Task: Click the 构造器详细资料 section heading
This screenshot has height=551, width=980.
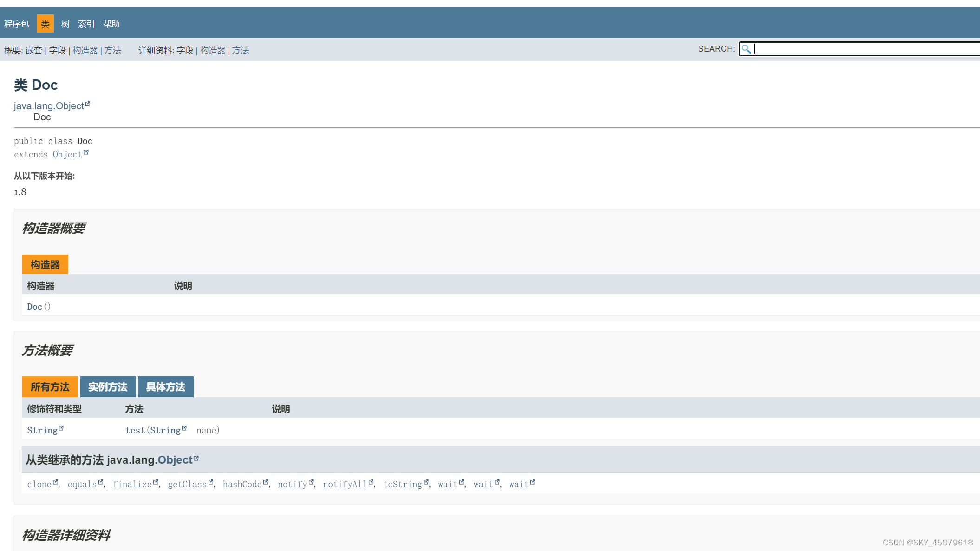Action: click(x=66, y=535)
